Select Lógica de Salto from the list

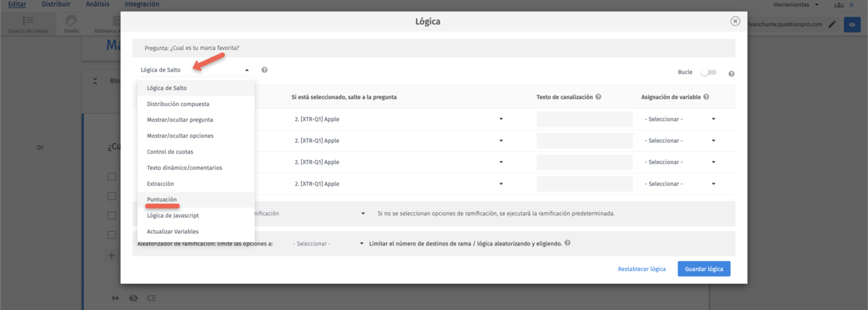coord(196,88)
